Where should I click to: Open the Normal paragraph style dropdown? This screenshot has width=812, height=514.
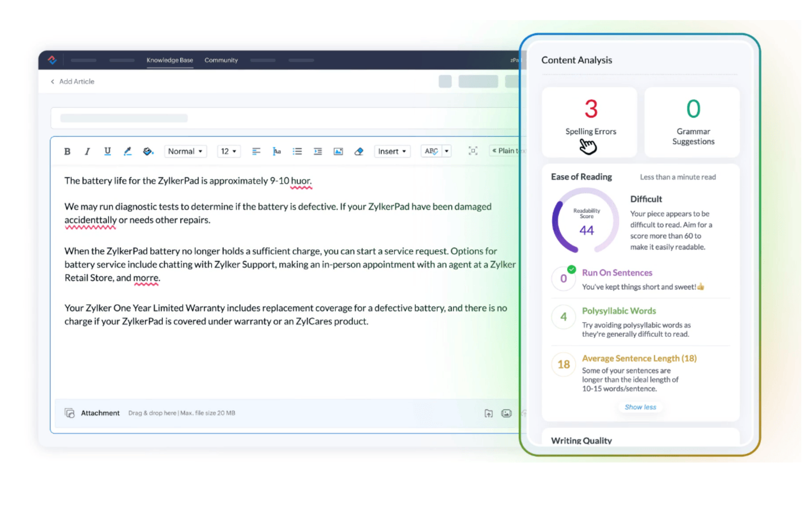point(185,151)
